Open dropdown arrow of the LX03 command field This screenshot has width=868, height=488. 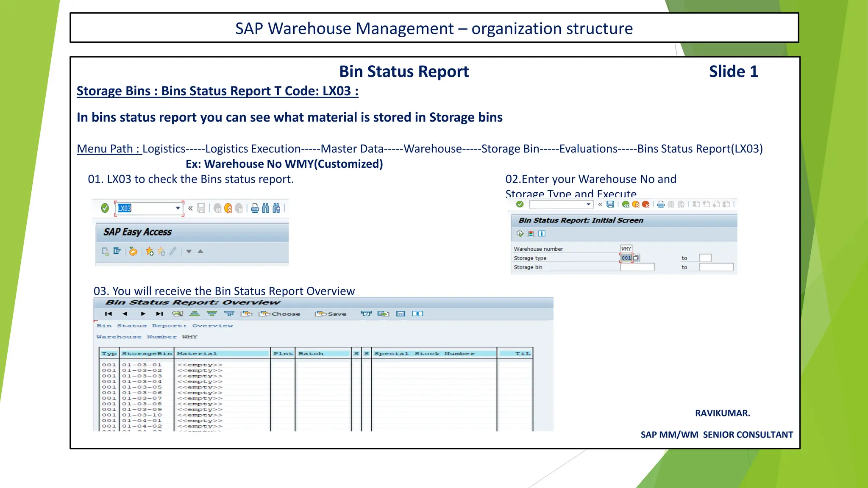tap(178, 208)
